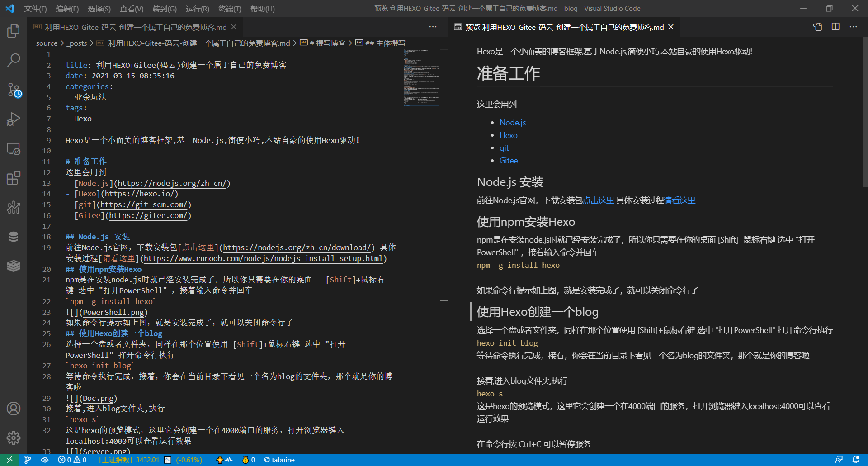Open More Actions menu for the preview group

point(853,27)
